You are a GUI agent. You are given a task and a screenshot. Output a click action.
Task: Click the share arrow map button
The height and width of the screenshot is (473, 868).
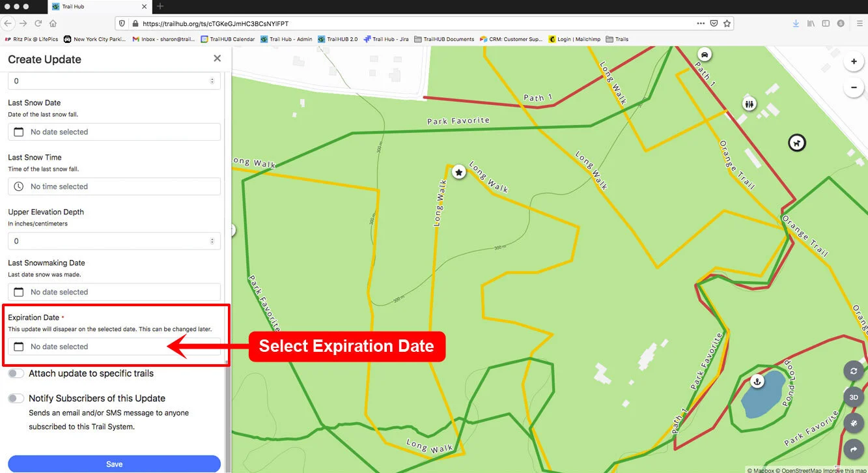(853, 449)
